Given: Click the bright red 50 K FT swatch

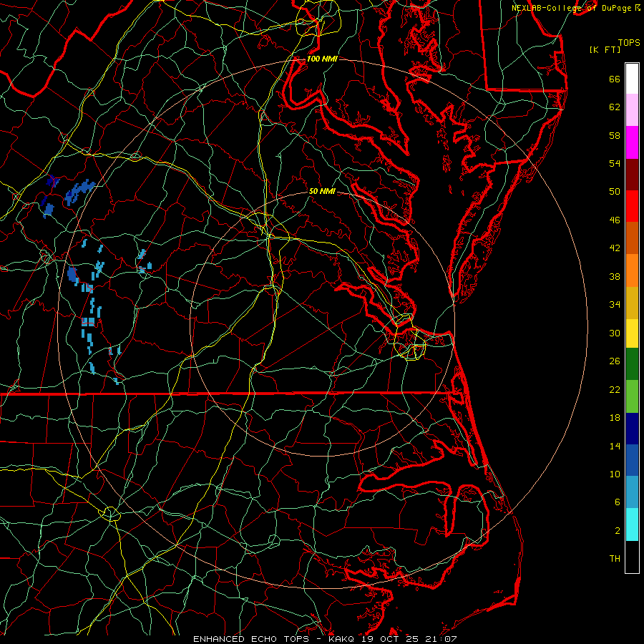Looking at the screenshot, I should point(632,206).
